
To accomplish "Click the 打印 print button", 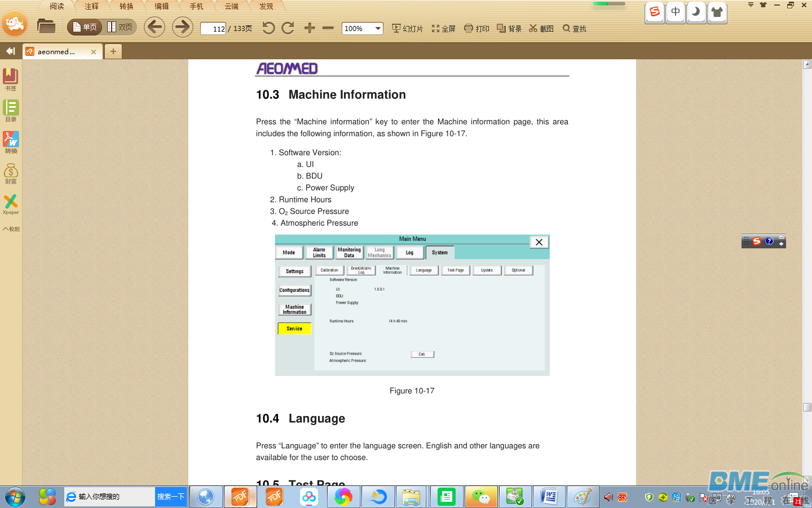I will pyautogui.click(x=476, y=28).
